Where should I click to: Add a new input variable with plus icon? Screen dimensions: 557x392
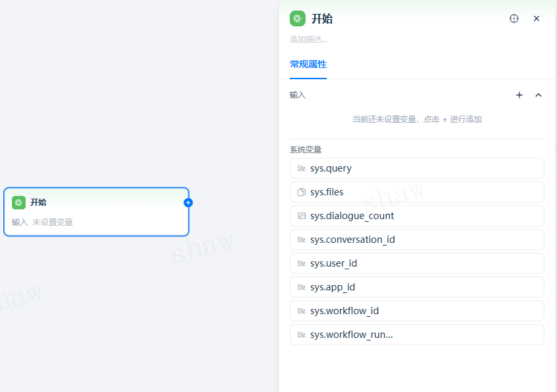click(519, 95)
